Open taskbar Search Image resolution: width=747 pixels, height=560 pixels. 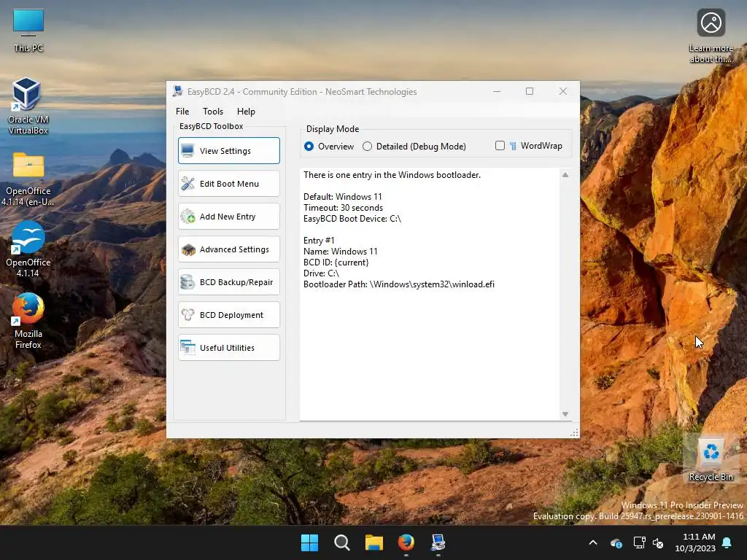tap(341, 542)
